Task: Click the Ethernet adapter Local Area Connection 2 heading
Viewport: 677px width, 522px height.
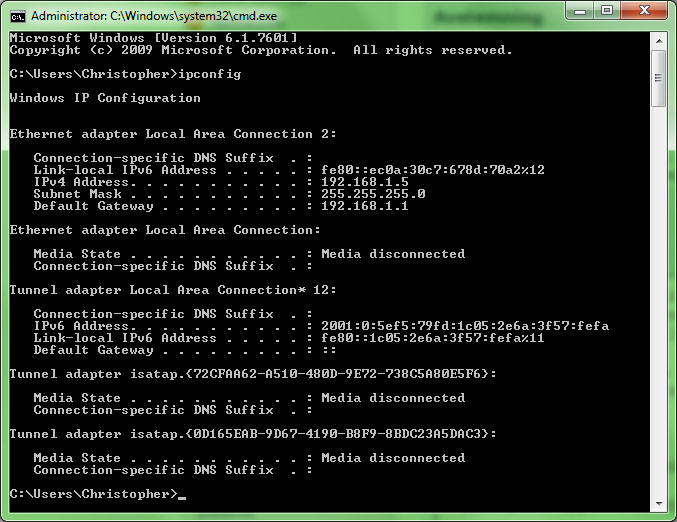Action: click(x=173, y=134)
